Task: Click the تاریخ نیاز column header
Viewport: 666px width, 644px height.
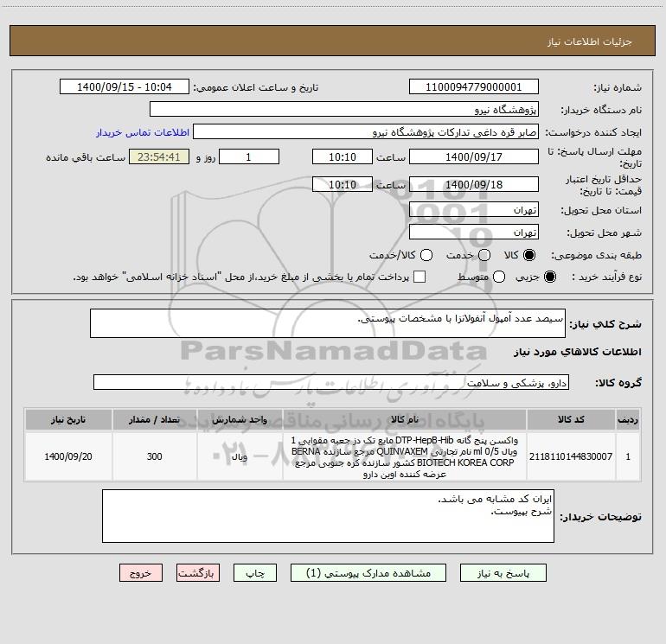Action: tap(68, 419)
